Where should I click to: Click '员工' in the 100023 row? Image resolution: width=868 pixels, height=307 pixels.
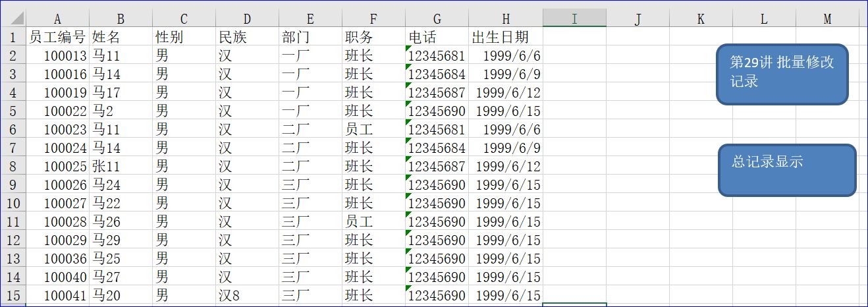(x=374, y=129)
